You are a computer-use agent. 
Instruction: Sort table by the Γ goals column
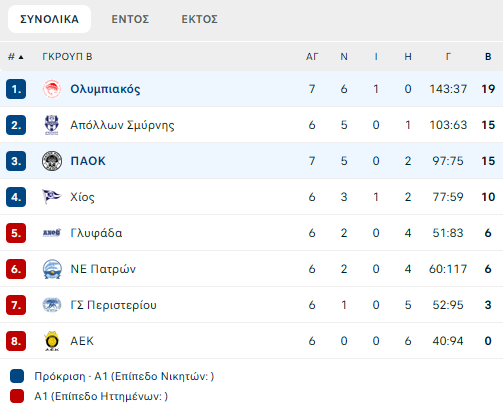448,57
